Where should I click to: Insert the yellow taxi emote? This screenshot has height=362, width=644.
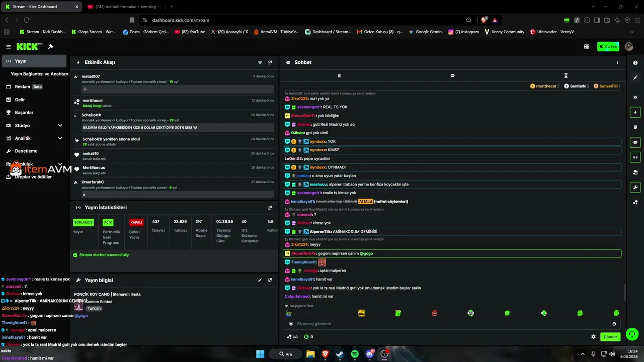[361, 313]
